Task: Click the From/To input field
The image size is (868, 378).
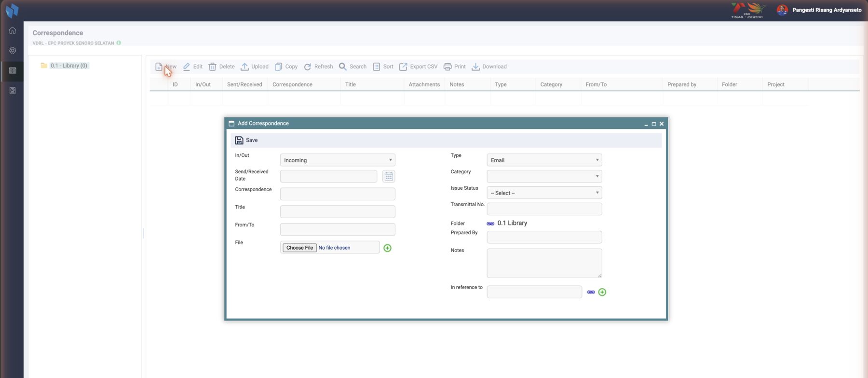Action: pos(338,229)
